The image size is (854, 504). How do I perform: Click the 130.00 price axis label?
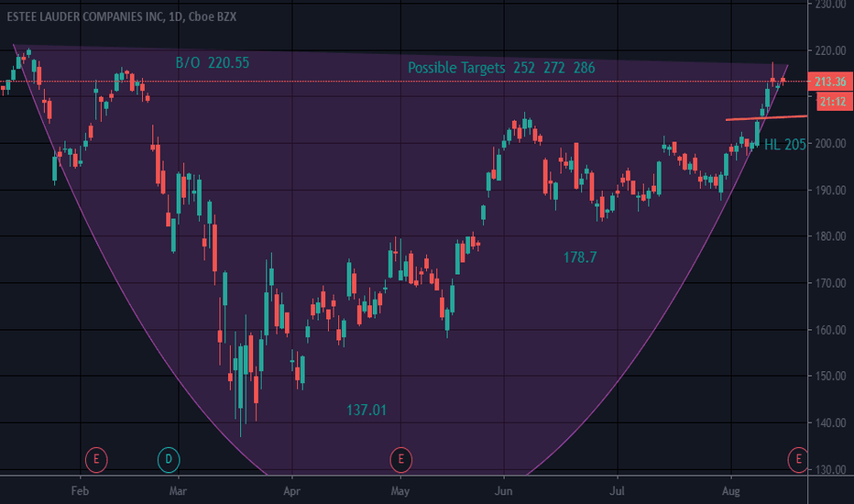[830, 469]
